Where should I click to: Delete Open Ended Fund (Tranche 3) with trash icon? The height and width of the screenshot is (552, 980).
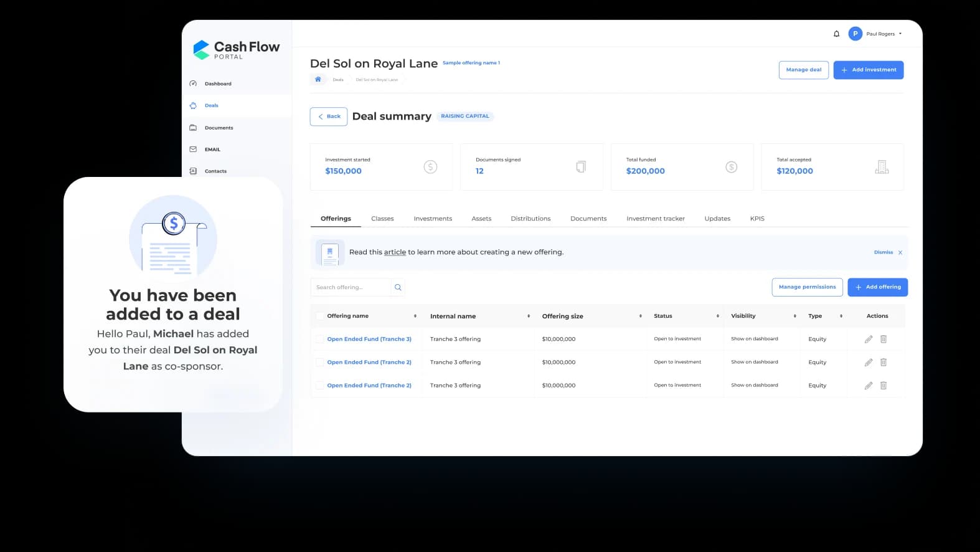click(883, 339)
